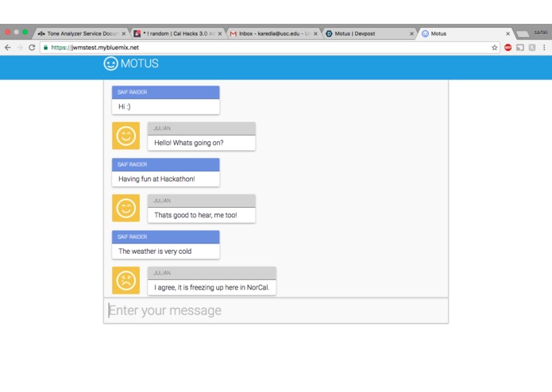Click the green secure padlock icon

pyautogui.click(x=46, y=47)
